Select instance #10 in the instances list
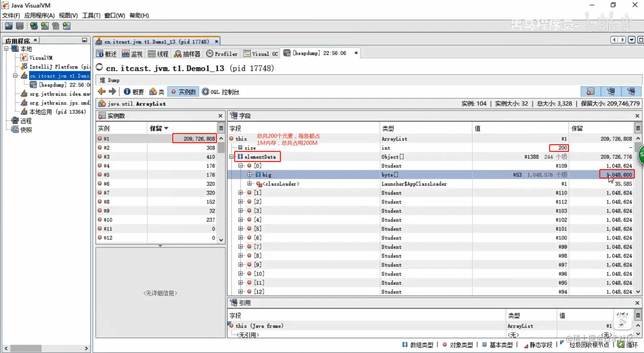 click(x=157, y=220)
